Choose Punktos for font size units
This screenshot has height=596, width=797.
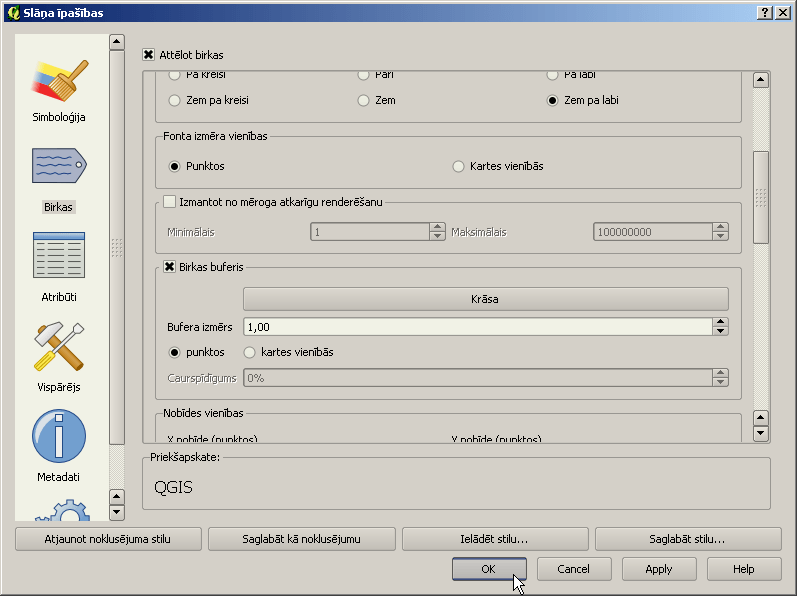(174, 166)
